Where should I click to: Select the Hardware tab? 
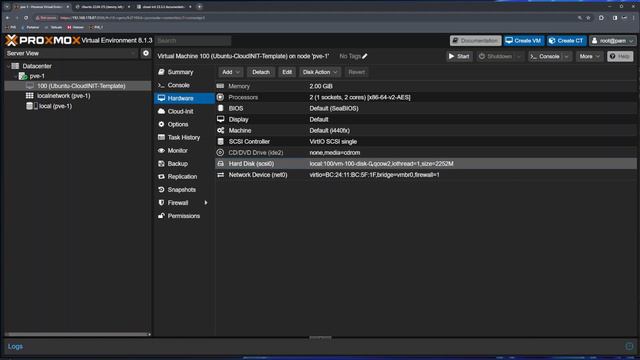pos(184,98)
